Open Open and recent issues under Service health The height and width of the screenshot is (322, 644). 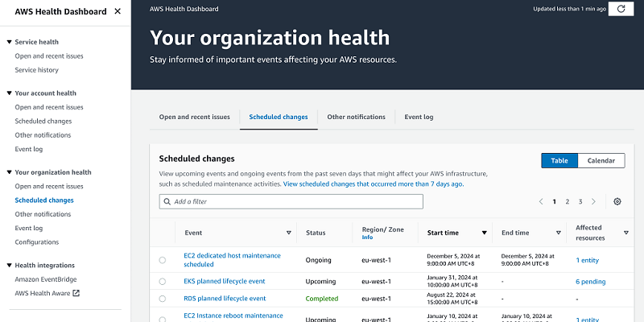(x=49, y=56)
